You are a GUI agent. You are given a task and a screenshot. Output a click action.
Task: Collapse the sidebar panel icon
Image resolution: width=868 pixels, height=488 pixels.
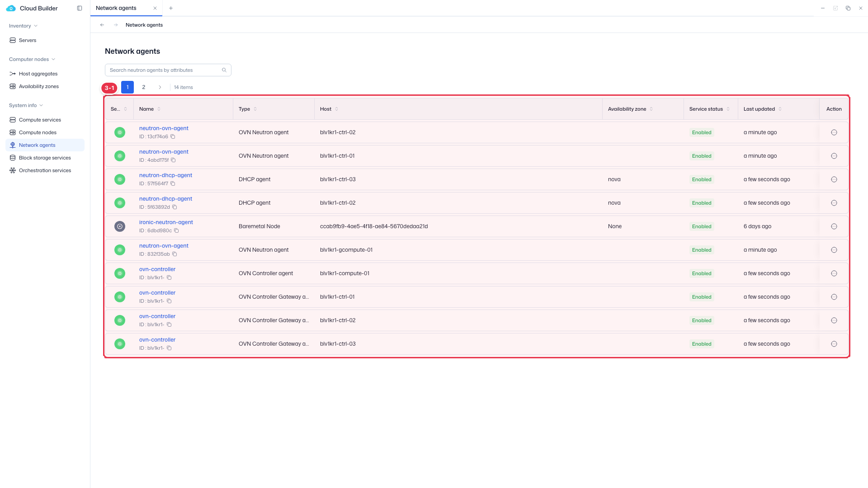point(80,8)
